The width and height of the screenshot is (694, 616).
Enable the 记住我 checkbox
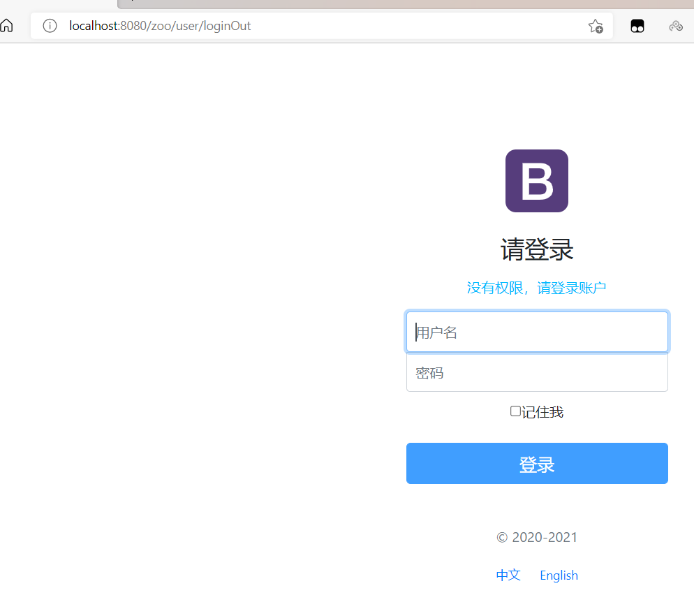(515, 411)
